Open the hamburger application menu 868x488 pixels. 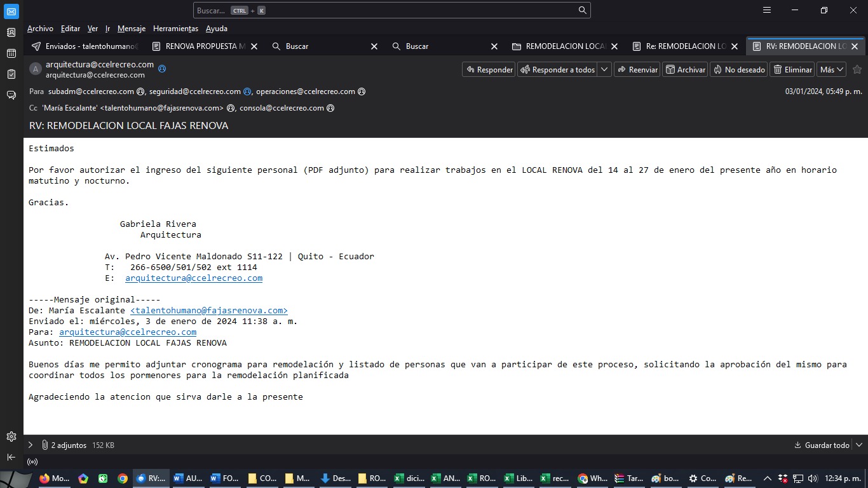767,10
